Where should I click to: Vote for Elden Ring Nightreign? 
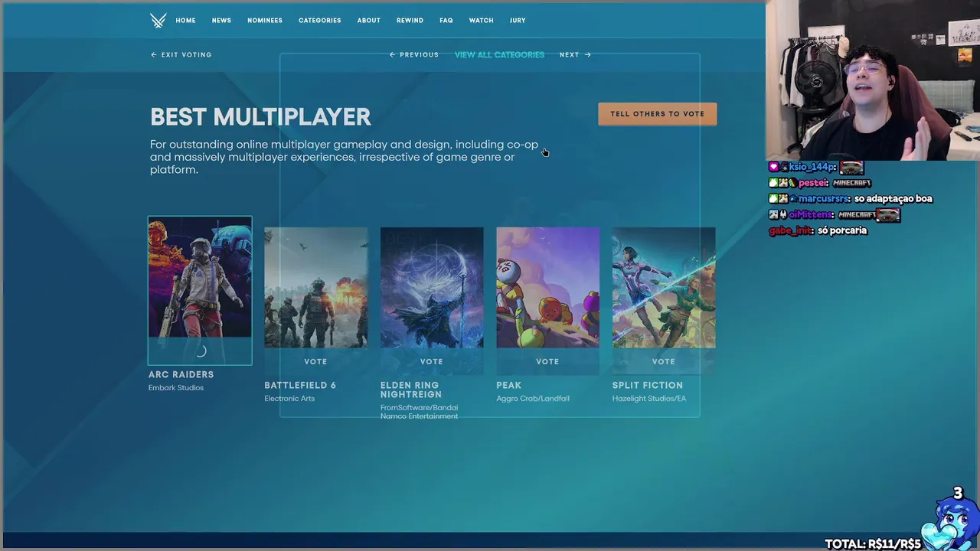(432, 361)
